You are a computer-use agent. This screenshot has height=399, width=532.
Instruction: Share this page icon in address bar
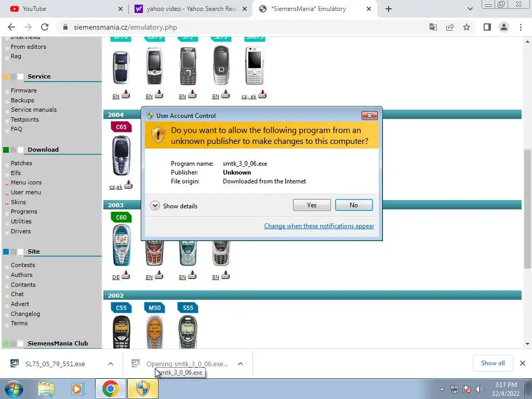click(x=450, y=27)
